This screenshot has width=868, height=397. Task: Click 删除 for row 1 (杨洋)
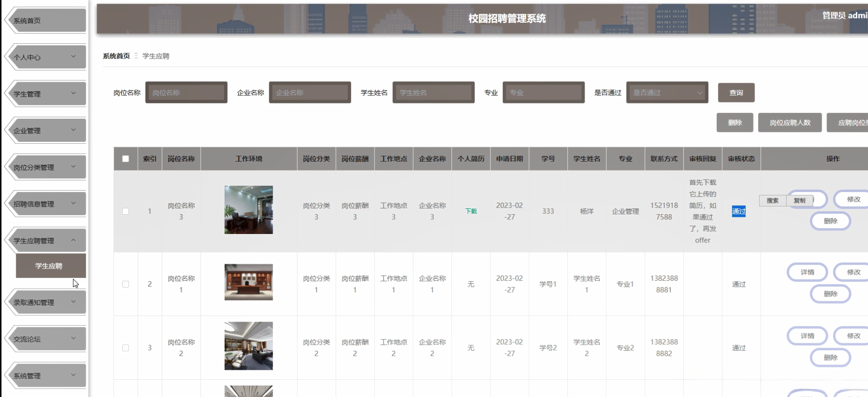pos(831,221)
